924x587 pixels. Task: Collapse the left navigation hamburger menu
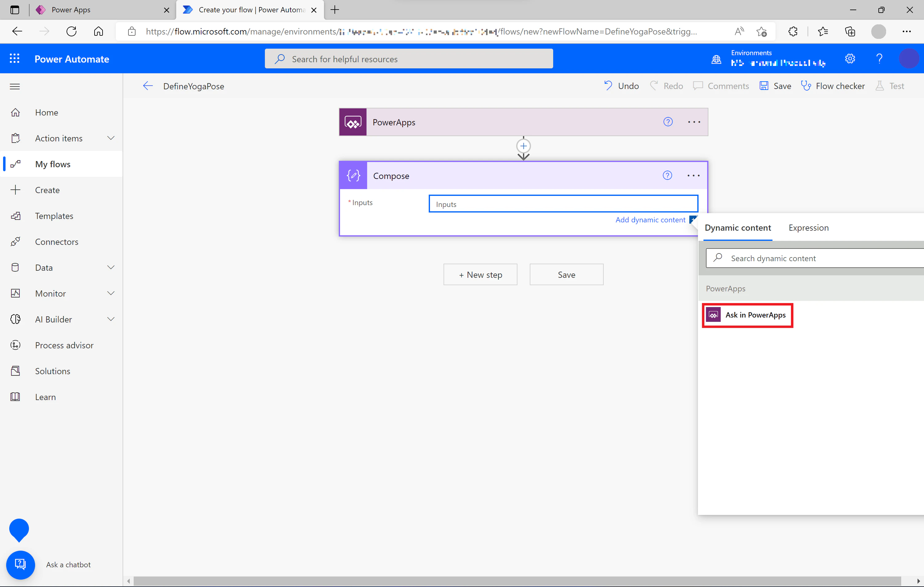coord(14,86)
